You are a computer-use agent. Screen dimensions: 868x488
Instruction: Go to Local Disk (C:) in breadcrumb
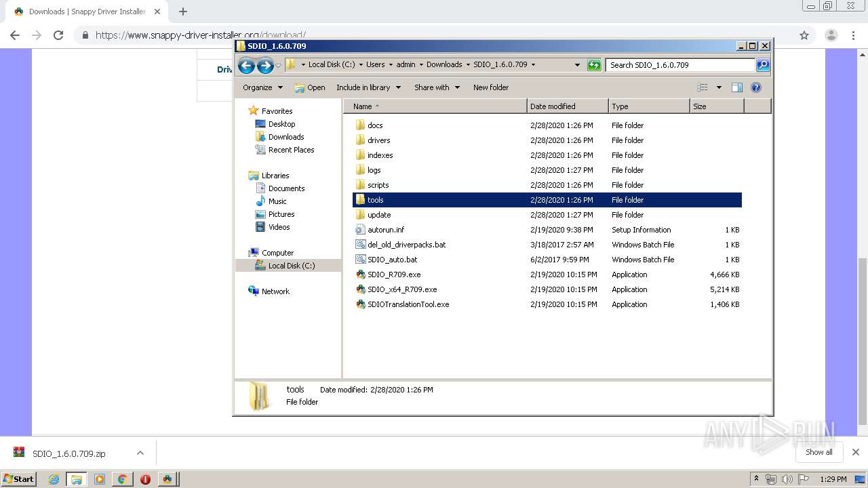coord(331,65)
